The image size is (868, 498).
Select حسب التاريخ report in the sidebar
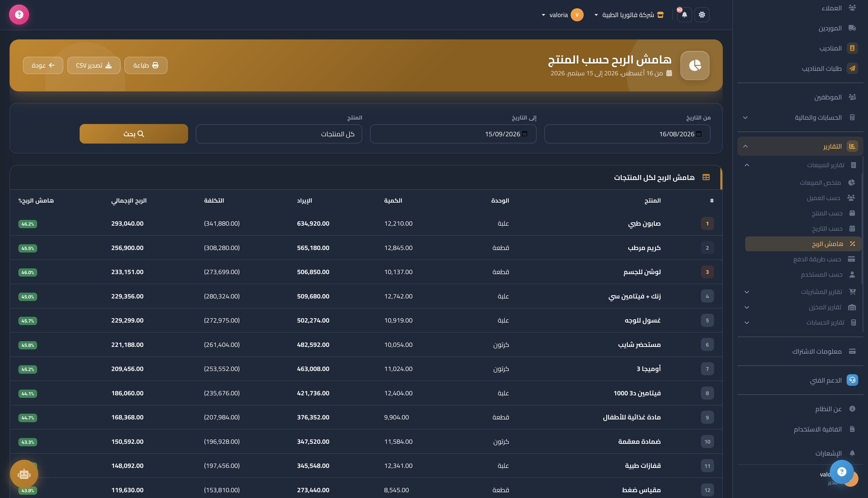click(803, 228)
